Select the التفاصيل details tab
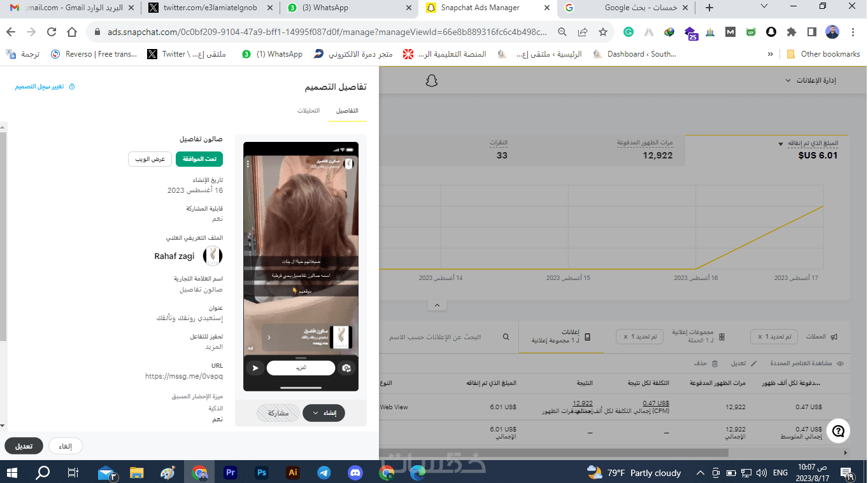This screenshot has width=868, height=483. (347, 111)
